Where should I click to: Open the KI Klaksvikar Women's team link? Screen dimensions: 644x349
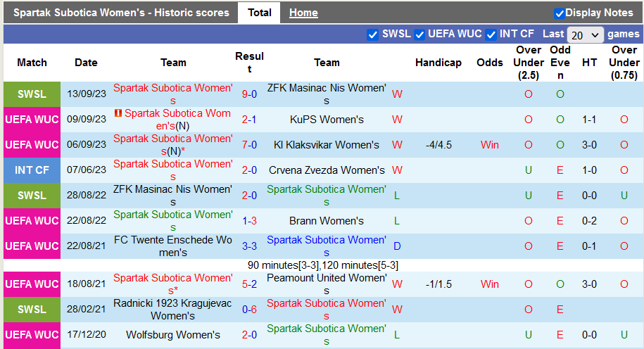coord(327,145)
